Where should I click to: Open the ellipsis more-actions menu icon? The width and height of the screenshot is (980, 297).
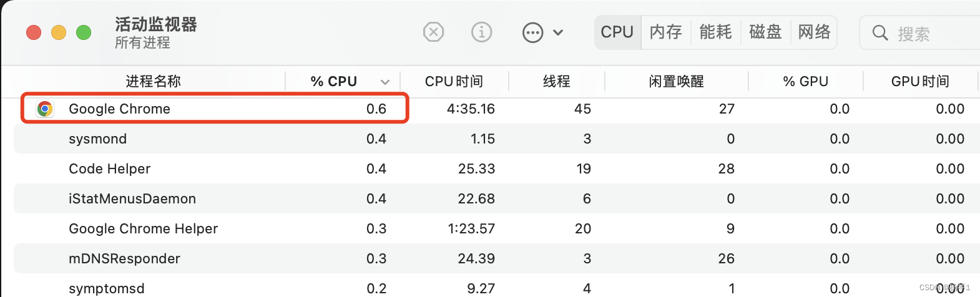tap(532, 32)
